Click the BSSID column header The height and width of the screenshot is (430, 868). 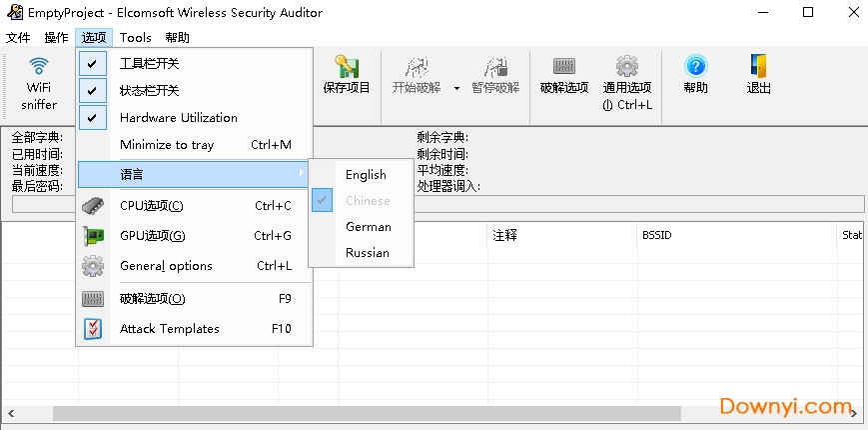click(737, 236)
